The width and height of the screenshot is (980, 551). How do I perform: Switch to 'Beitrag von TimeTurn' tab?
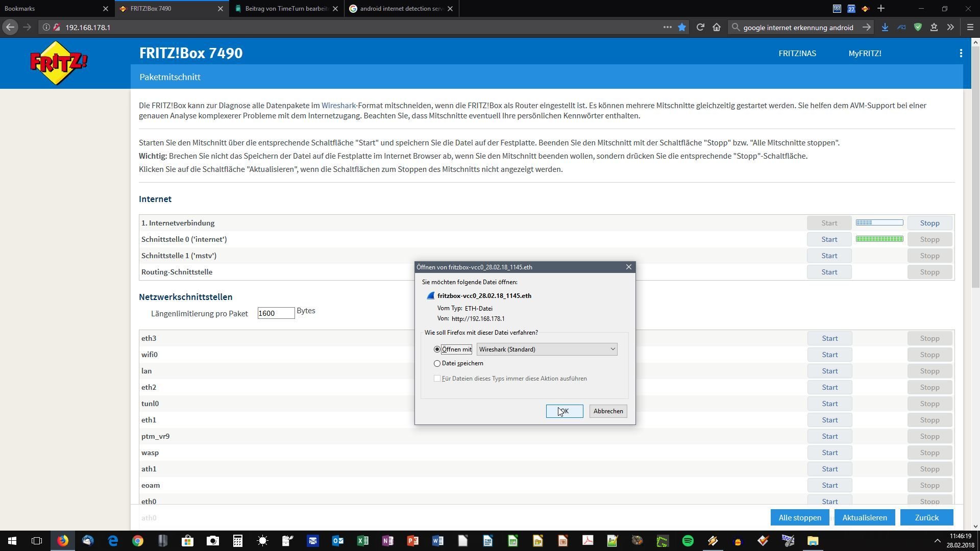pos(286,9)
